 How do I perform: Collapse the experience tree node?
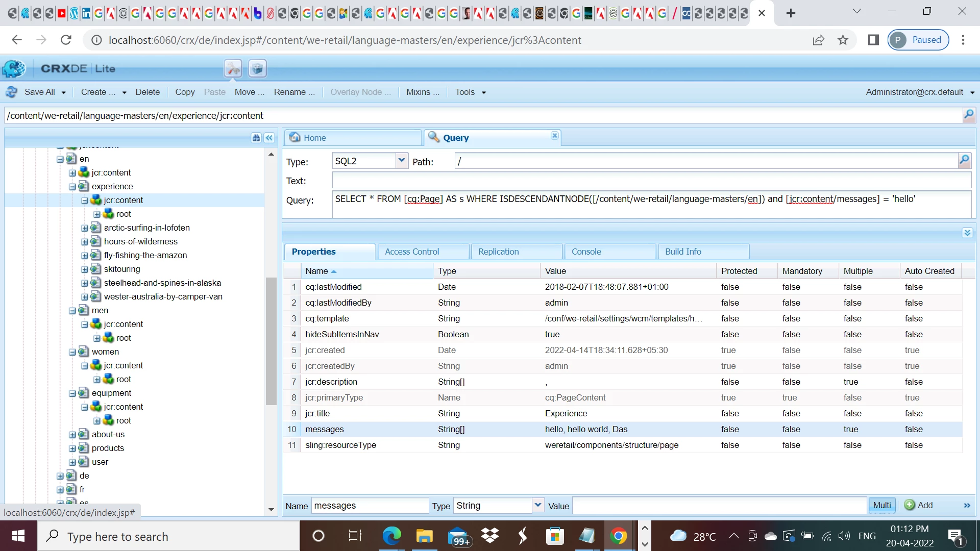click(72, 187)
